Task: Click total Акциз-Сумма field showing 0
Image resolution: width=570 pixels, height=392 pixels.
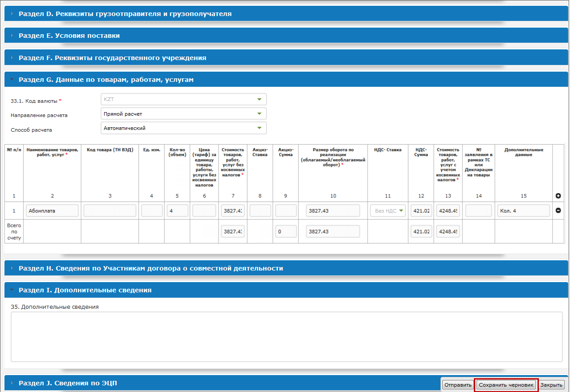Action: [286, 231]
